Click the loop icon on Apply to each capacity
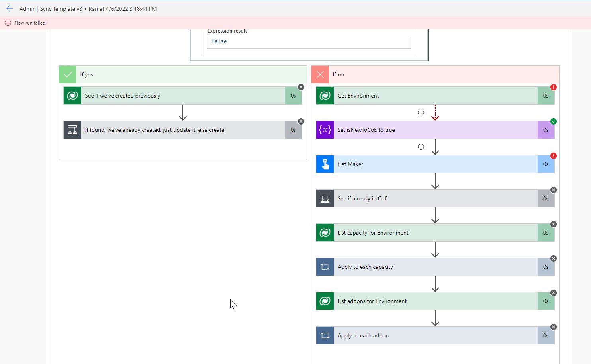The image size is (591, 364). (x=325, y=267)
